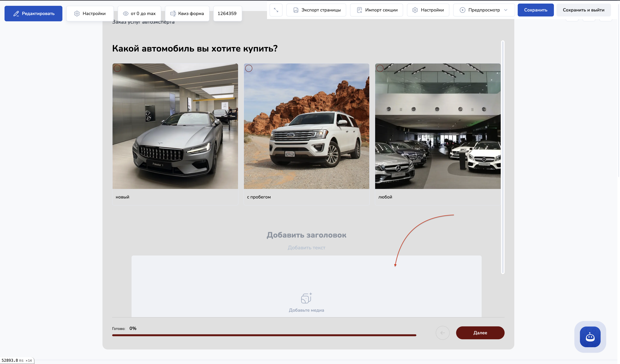Click the quiz question heading

(x=195, y=49)
